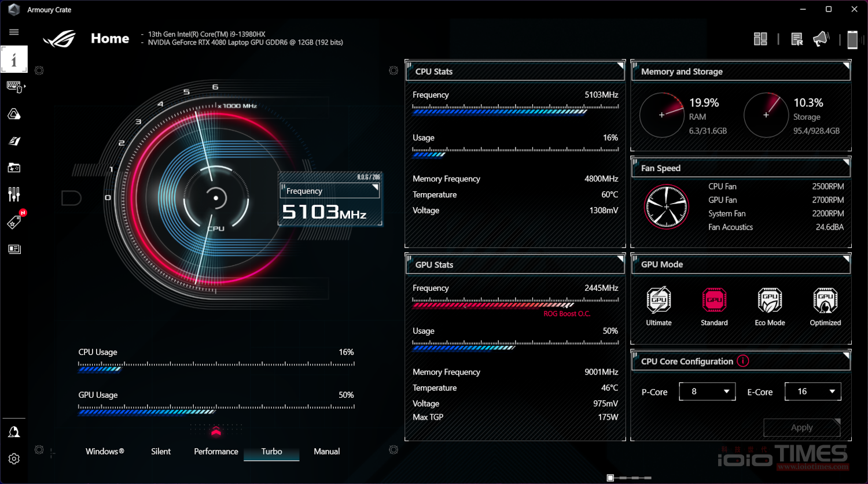Click the System Fan 2200RPM reading
The height and width of the screenshot is (484, 868).
tap(827, 213)
